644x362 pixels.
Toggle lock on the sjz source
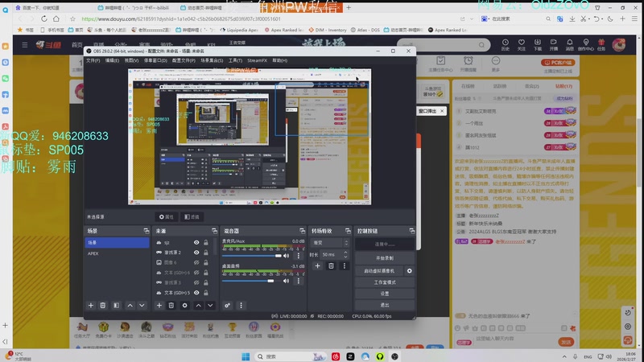coord(206,243)
